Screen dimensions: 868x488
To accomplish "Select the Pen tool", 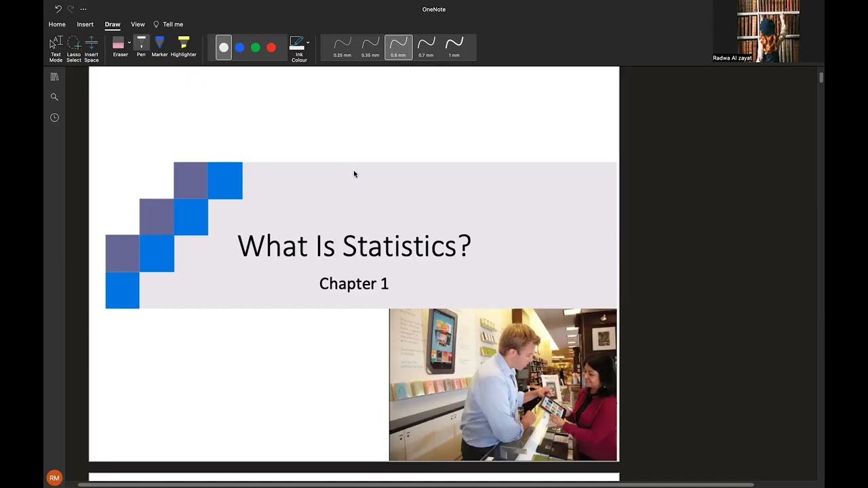I will [141, 47].
